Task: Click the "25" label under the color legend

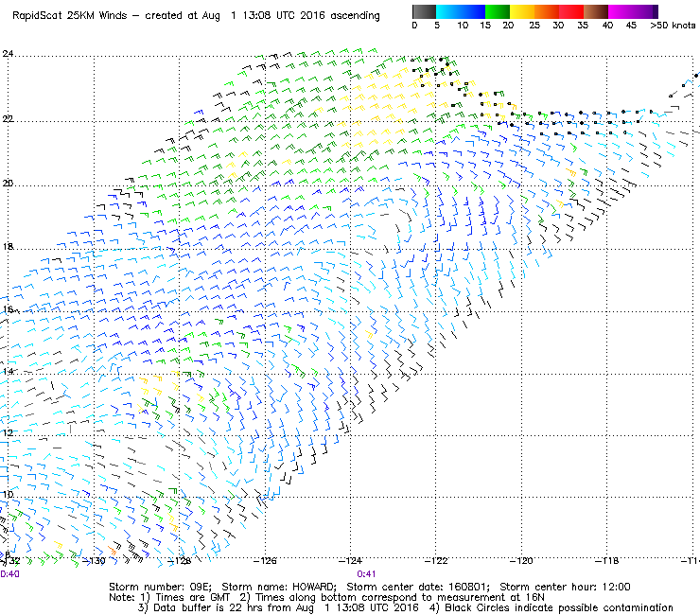Action: 534,26
